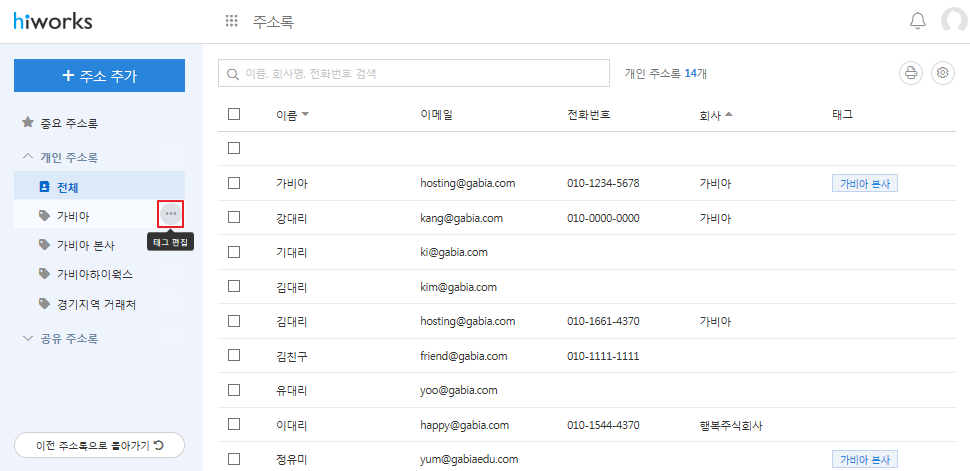970x471 pixels.
Task: Collapse the 개인 주소록 section
Action: pyautogui.click(x=28, y=157)
